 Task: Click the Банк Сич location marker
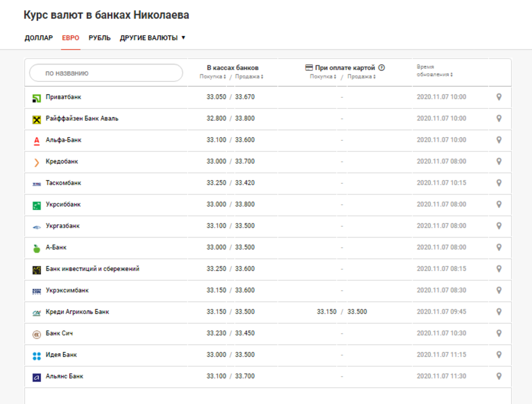click(499, 333)
